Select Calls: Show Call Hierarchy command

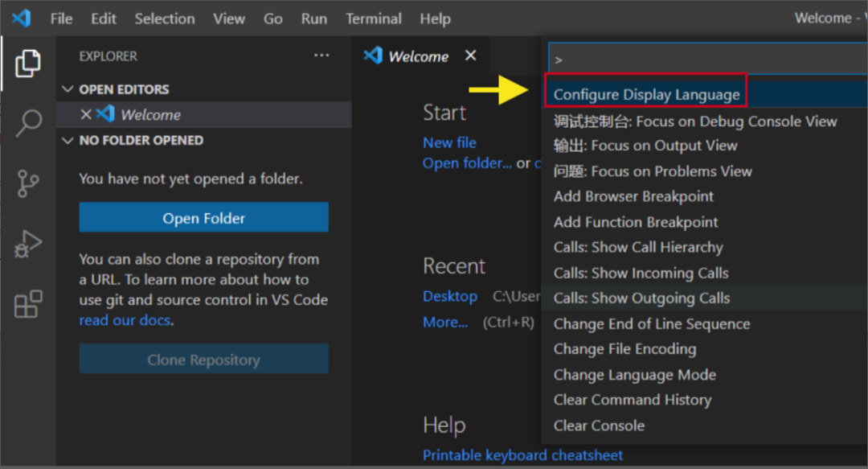pos(704,247)
